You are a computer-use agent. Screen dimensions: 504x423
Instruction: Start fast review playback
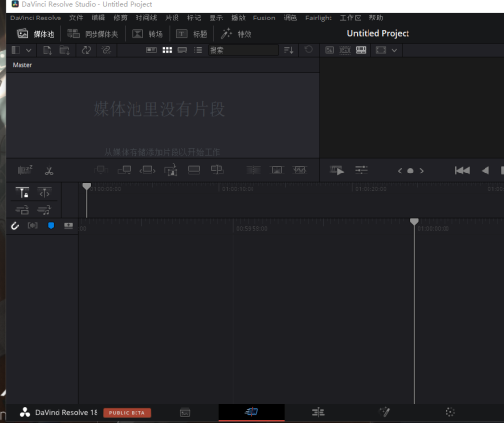(x=336, y=171)
